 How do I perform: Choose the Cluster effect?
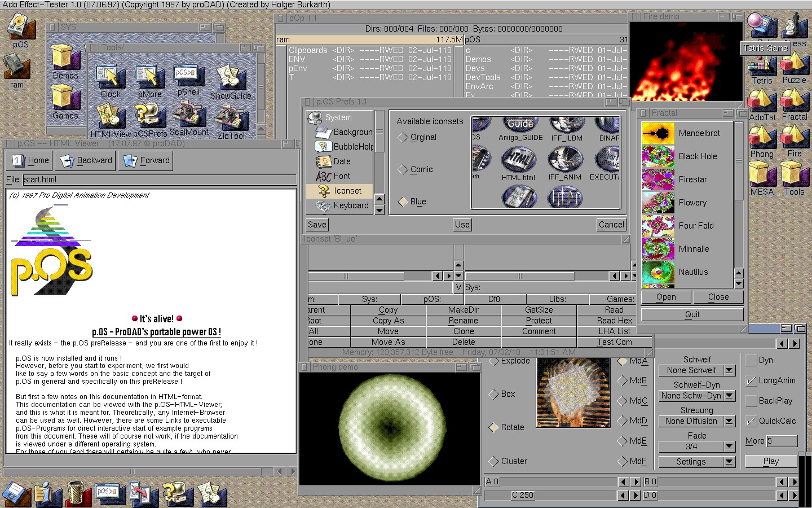(493, 461)
